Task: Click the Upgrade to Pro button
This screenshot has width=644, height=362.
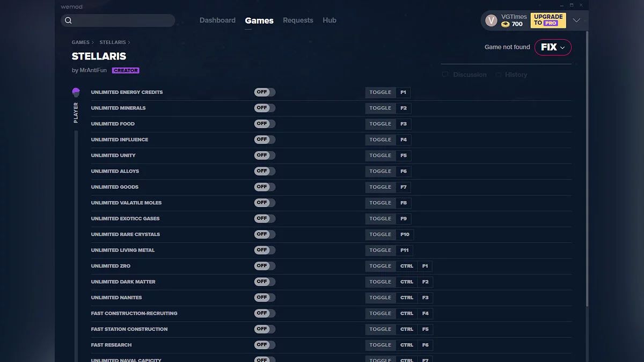Action: coord(548,20)
